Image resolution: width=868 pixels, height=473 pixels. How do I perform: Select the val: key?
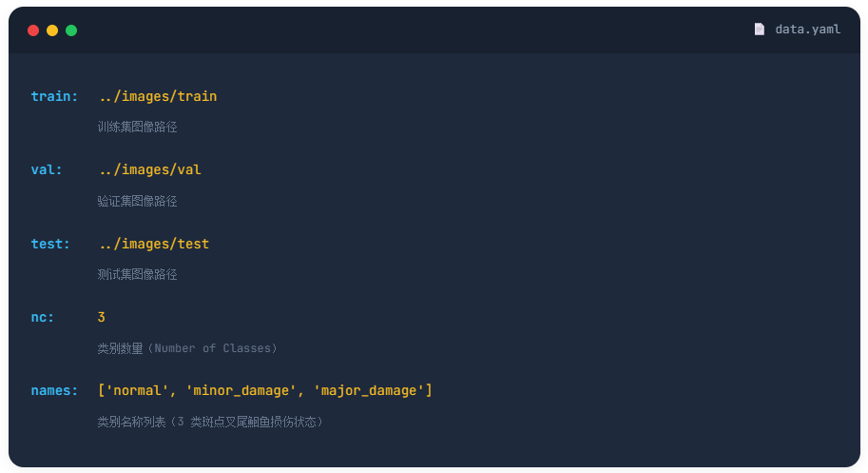point(47,169)
